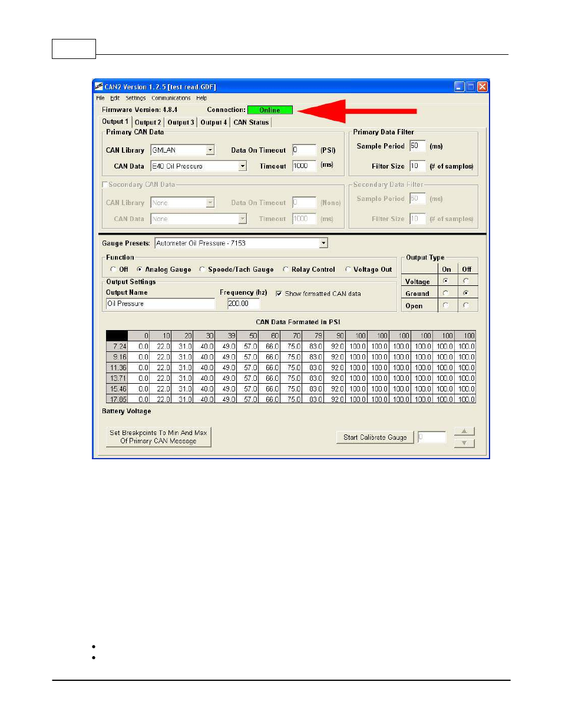Select the Function Off radio button

(x=113, y=269)
